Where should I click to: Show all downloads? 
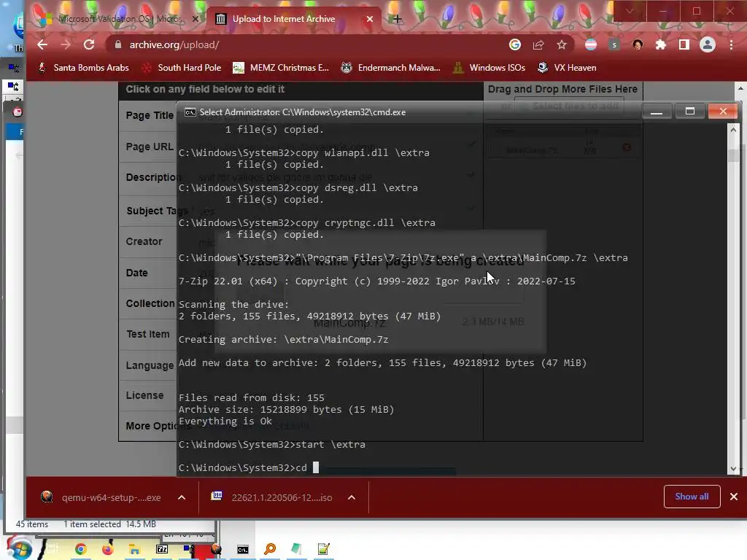coord(692,497)
